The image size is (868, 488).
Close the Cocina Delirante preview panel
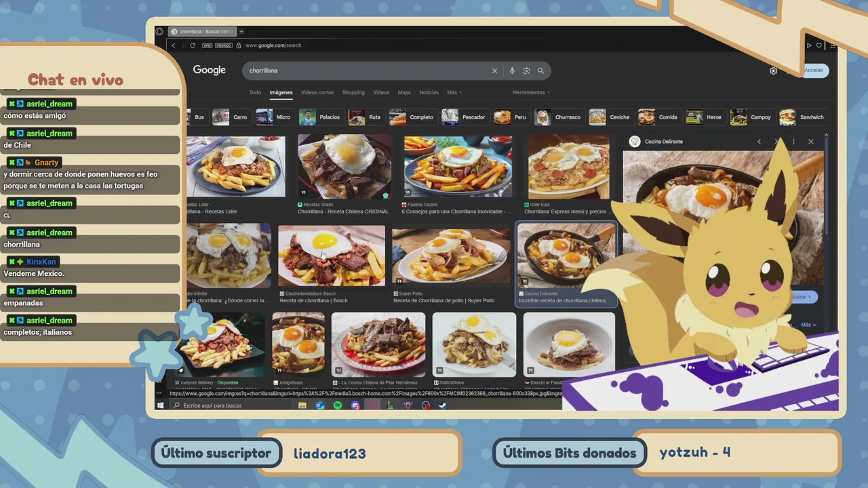click(810, 142)
